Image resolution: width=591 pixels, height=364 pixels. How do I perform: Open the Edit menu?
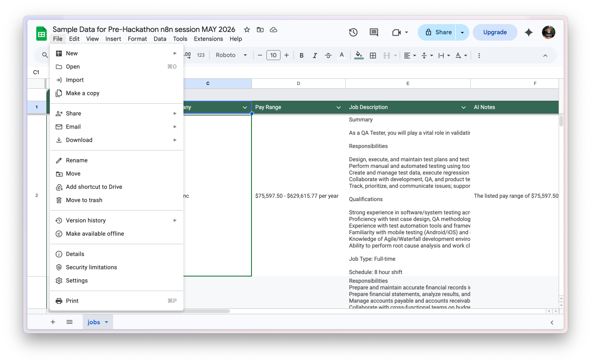click(x=74, y=39)
